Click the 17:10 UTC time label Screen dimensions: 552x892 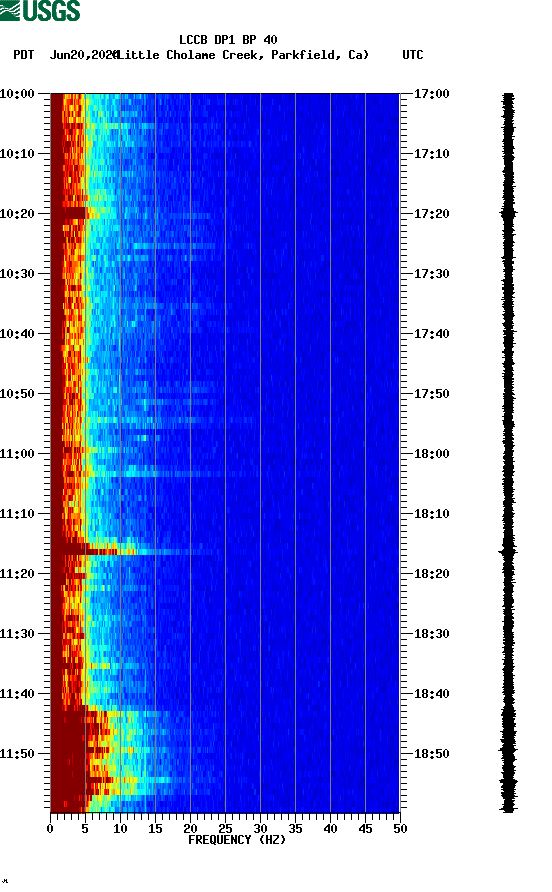(x=431, y=154)
